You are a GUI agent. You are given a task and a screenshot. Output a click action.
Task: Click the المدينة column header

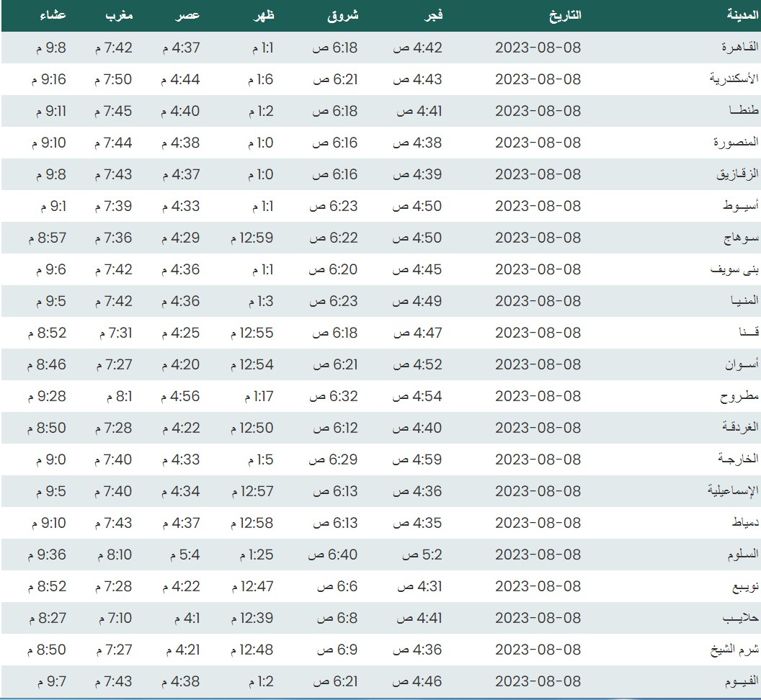tap(742, 15)
